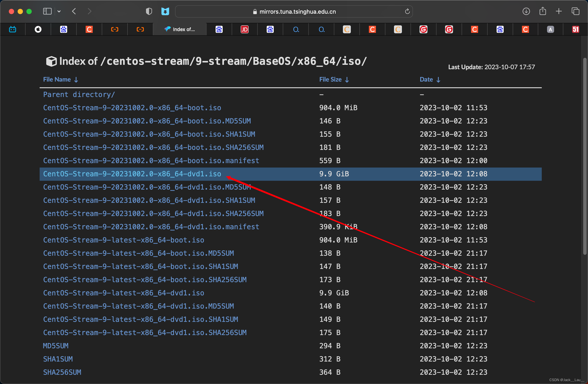Go forward with the toolbar forward arrow
The height and width of the screenshot is (384, 588).
click(x=89, y=11)
